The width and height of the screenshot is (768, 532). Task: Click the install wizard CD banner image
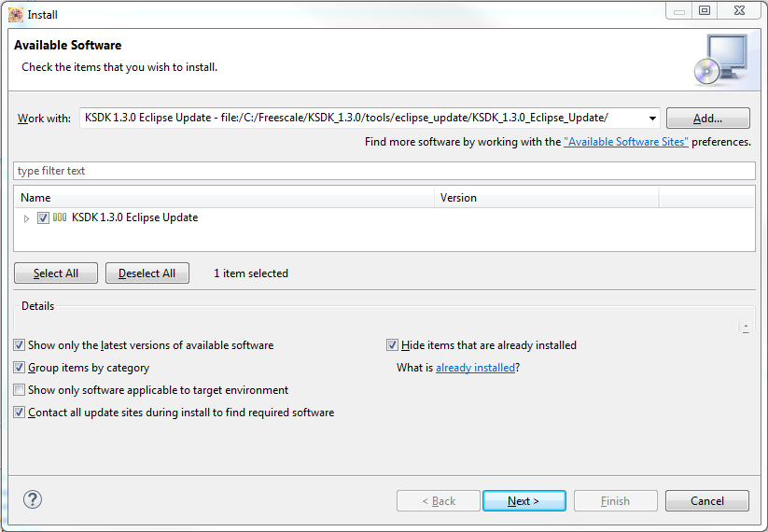coord(719,58)
